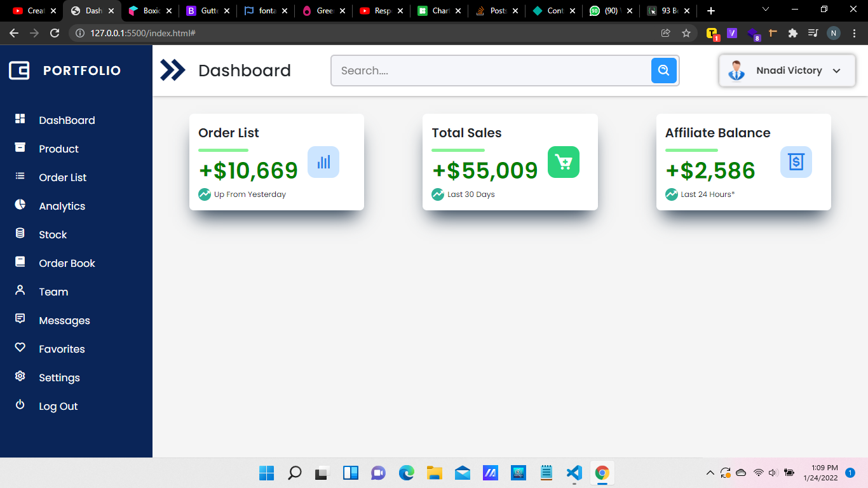Reload the page
The width and height of the screenshot is (868, 488).
click(55, 33)
